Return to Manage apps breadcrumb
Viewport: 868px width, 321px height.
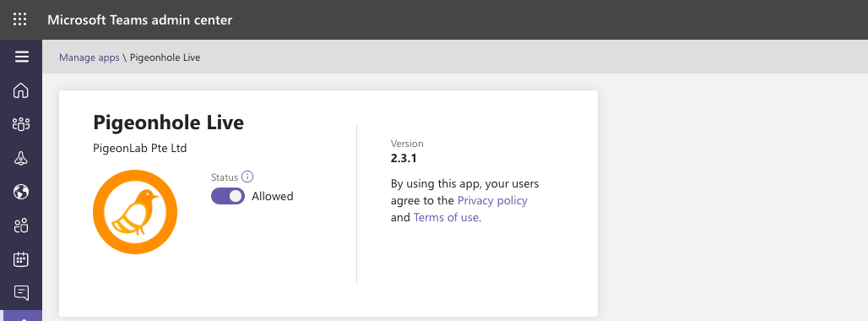(90, 57)
